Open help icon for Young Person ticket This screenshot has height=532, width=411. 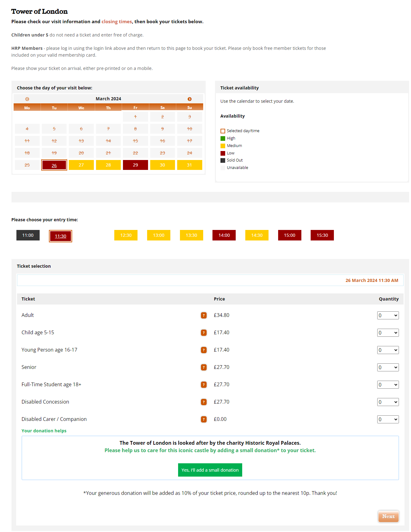tap(204, 350)
